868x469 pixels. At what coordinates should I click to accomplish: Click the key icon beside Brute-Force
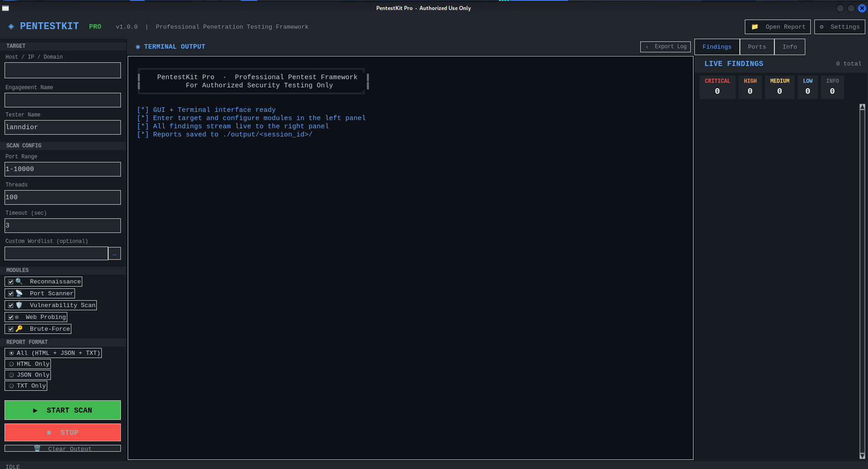coord(19,329)
